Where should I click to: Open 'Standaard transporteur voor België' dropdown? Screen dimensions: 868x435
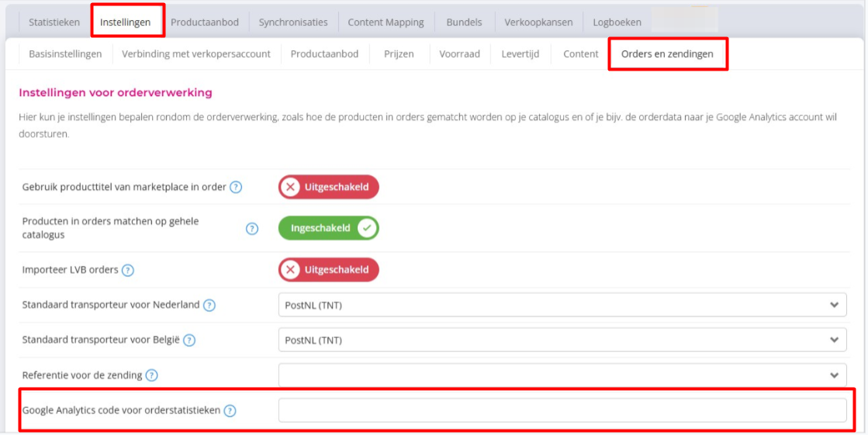[x=562, y=340]
